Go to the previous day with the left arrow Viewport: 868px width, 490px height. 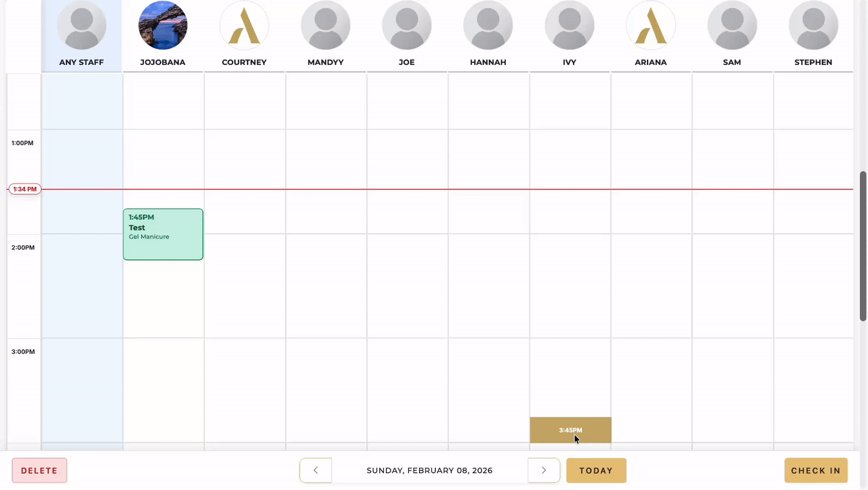coord(315,470)
